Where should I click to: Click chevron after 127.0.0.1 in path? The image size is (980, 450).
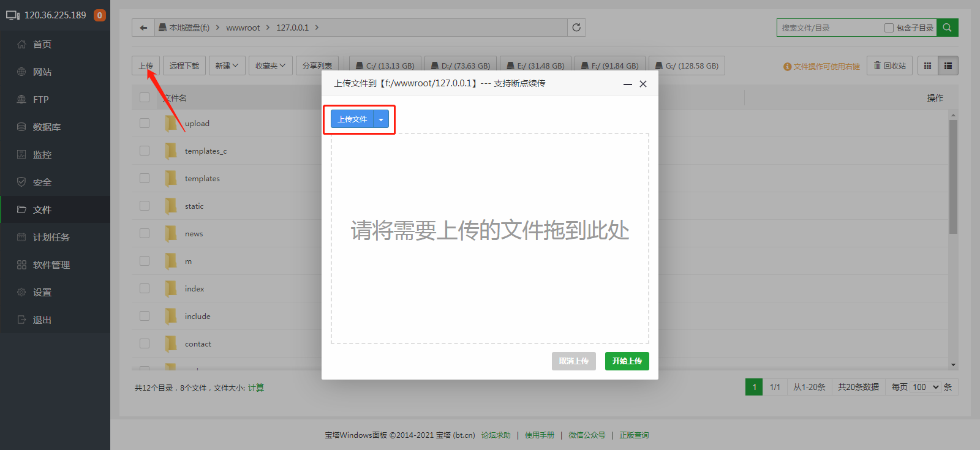click(317, 28)
